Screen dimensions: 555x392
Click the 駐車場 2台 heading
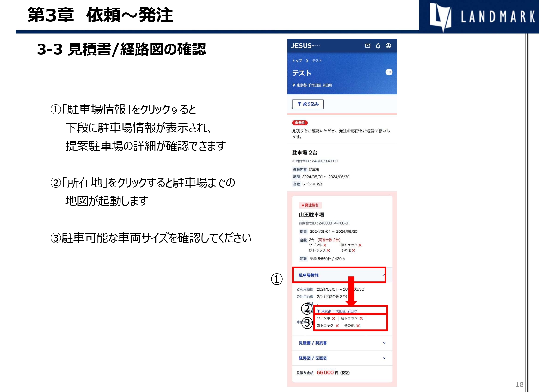click(x=305, y=153)
